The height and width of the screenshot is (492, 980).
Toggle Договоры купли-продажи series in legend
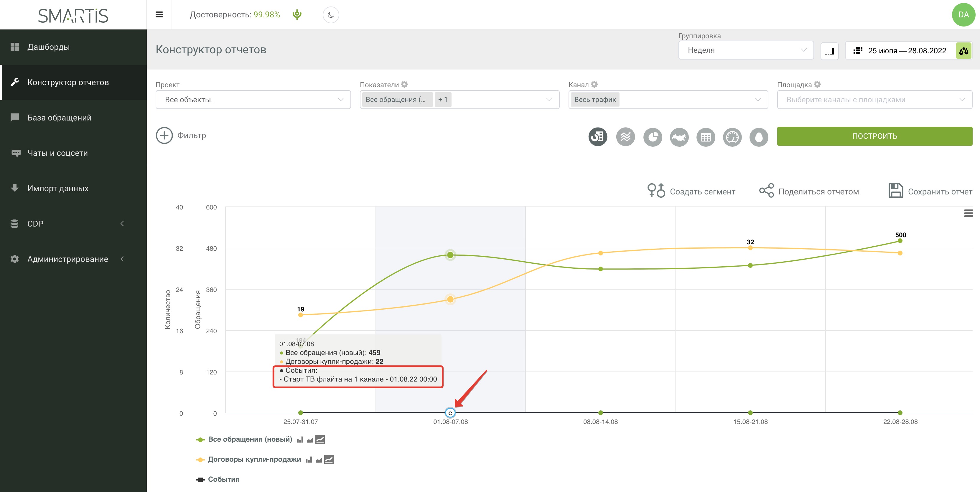tap(254, 459)
